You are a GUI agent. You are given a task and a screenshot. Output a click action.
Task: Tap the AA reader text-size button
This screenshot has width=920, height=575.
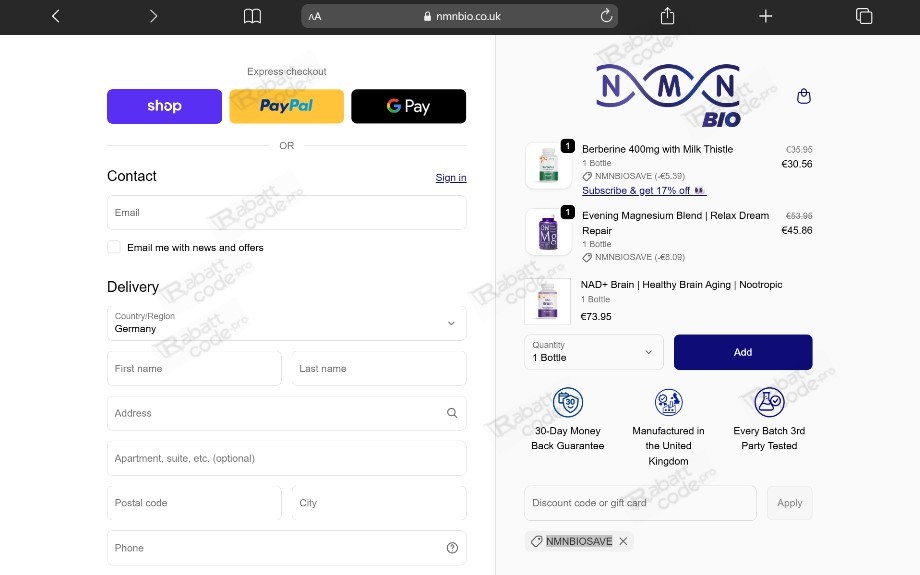pos(315,16)
